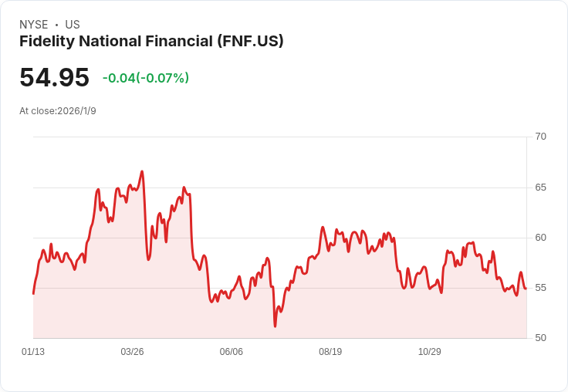Click the Fidelity National Financial (FNF.US) title
This screenshot has width=568, height=392.
151,42
